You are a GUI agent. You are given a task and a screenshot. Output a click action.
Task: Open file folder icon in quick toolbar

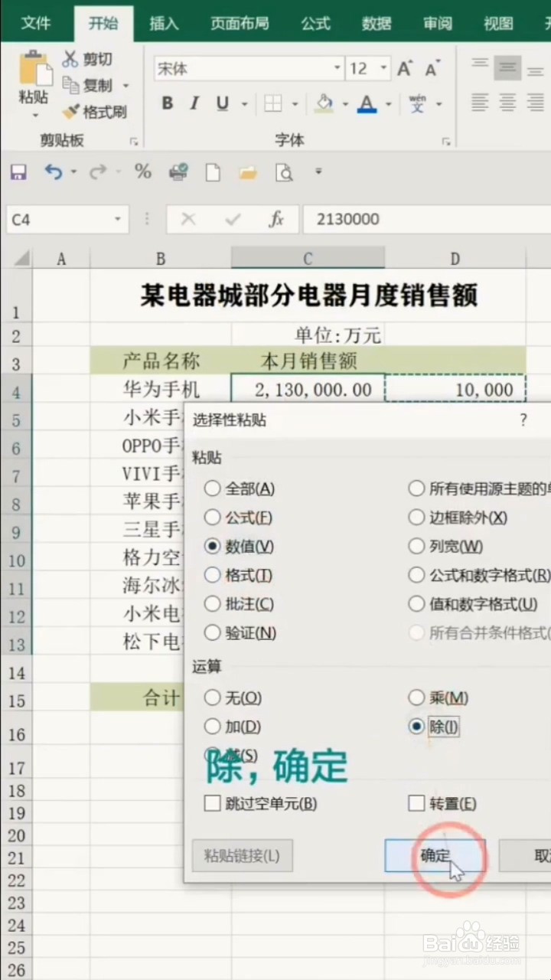(x=248, y=173)
